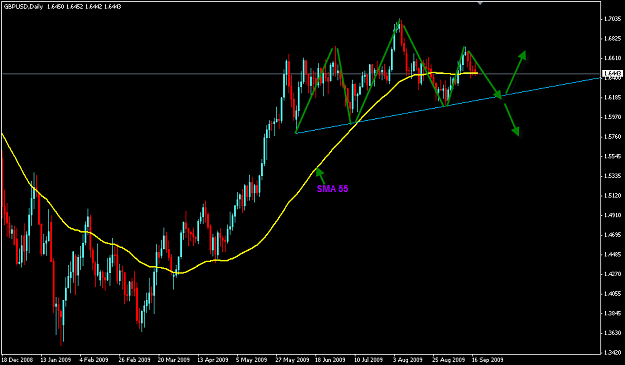Click the 1.4910 price axis label
625x365 pixels.
pos(613,215)
